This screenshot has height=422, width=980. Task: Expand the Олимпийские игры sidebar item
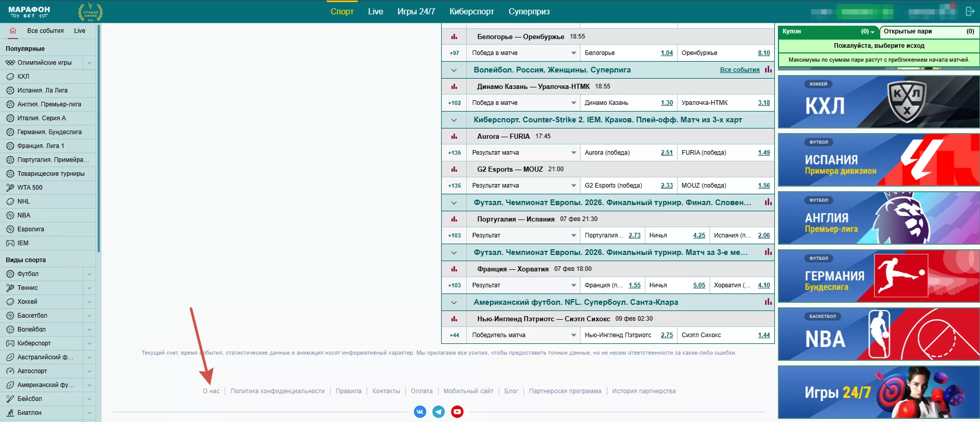click(89, 63)
